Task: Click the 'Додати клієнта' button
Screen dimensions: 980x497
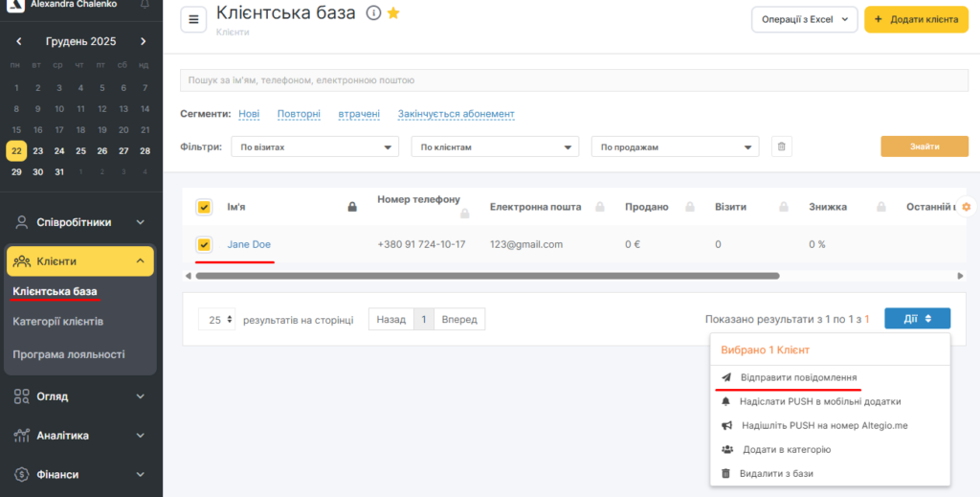Action: click(916, 19)
